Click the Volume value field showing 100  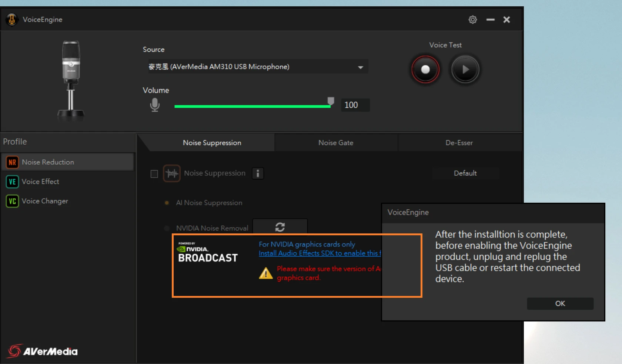point(355,105)
